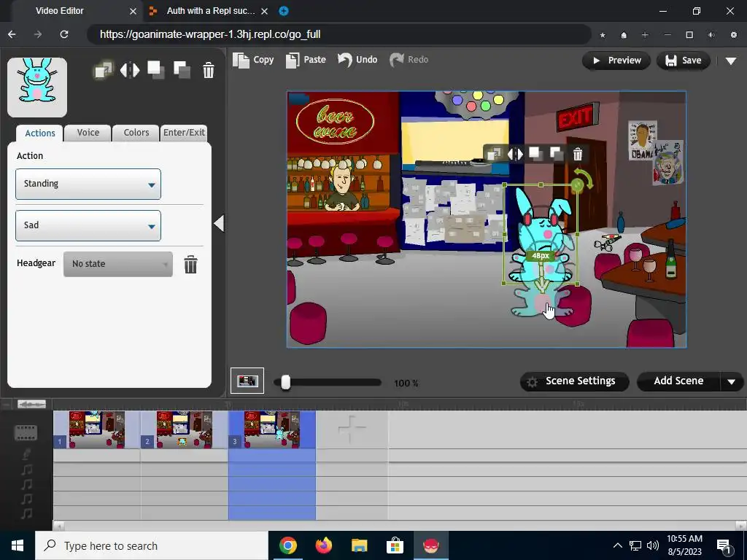Click floating send-backward icon above rabbit

tap(557, 153)
